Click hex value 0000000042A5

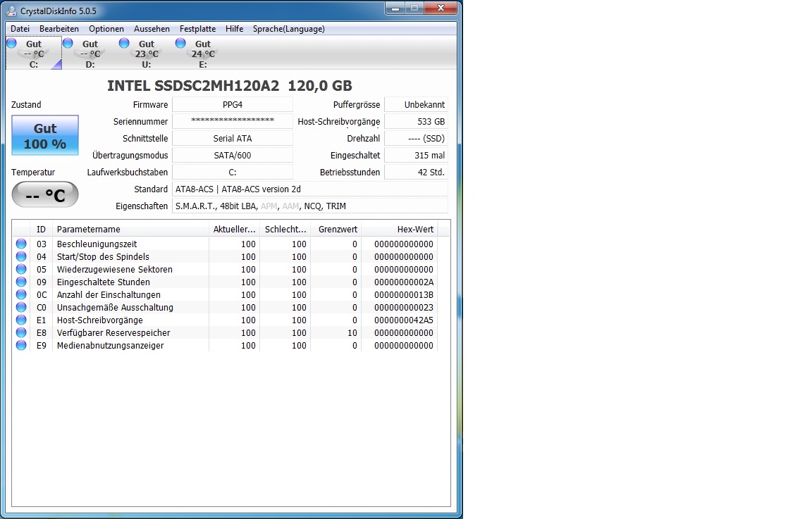coord(404,320)
